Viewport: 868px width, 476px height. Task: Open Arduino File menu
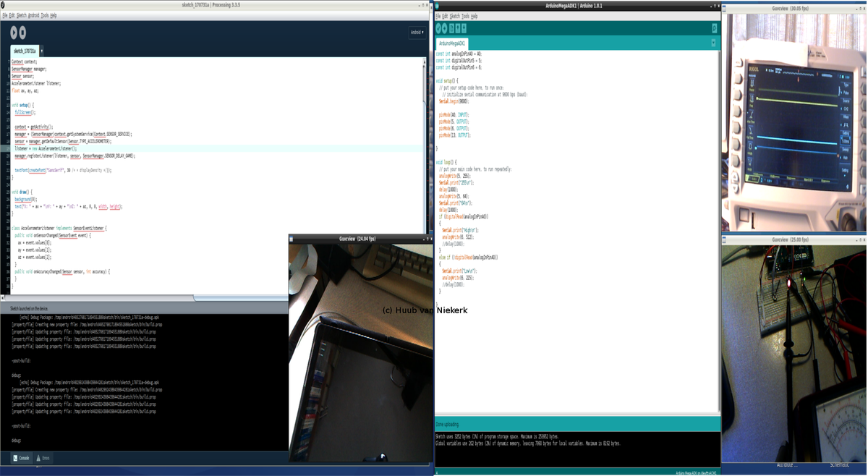(x=438, y=16)
